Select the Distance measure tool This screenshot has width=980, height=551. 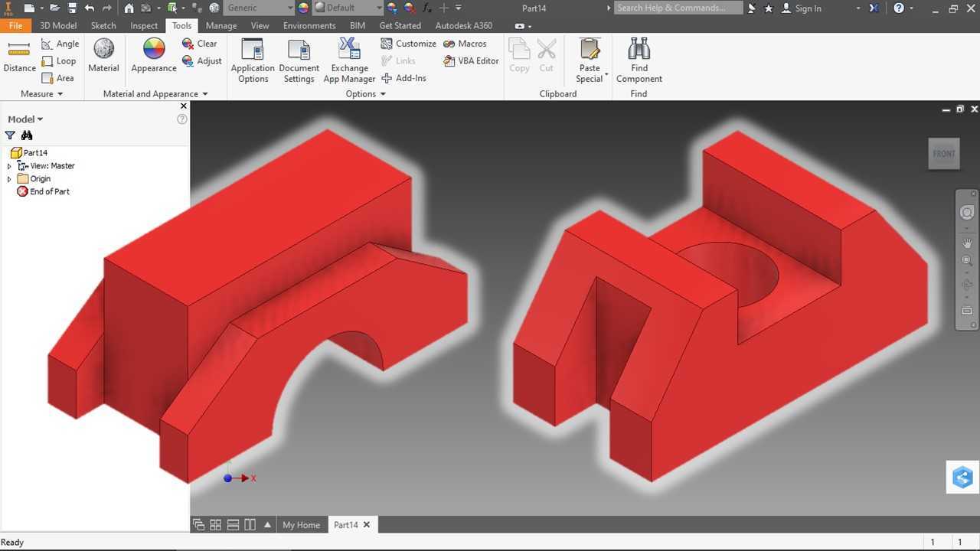pyautogui.click(x=19, y=56)
